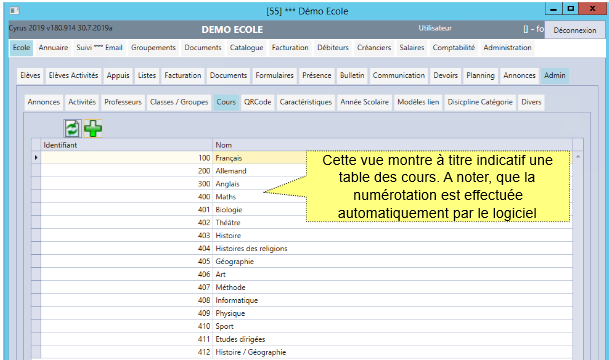The height and width of the screenshot is (360, 609).
Task: Open the Groupements main tab
Action: click(153, 47)
